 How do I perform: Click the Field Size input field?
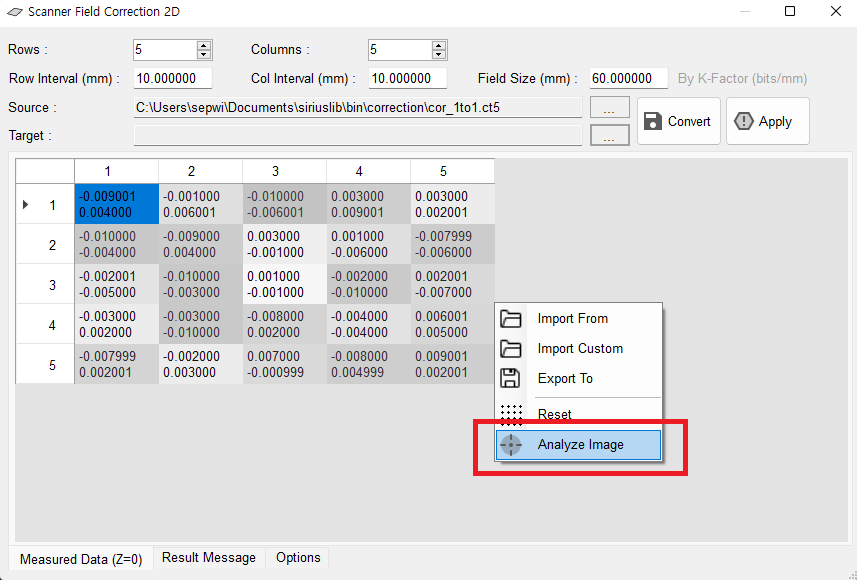(628, 78)
